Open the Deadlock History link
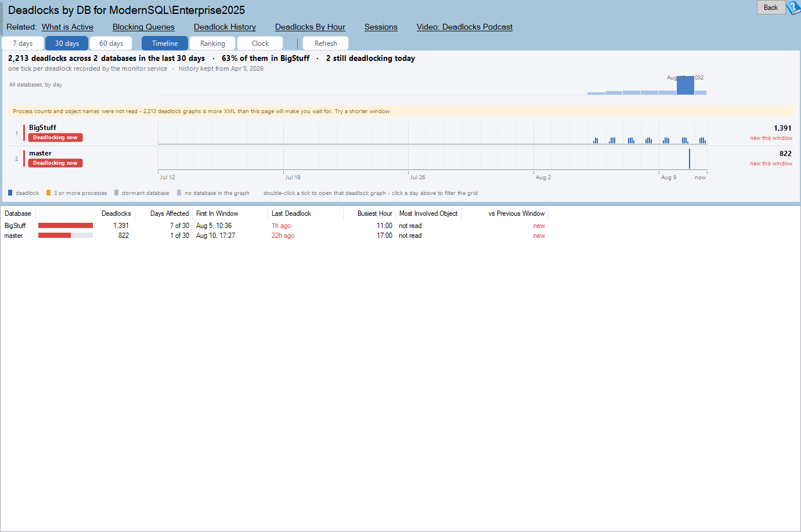Viewport: 801px width, 532px height. tap(225, 27)
